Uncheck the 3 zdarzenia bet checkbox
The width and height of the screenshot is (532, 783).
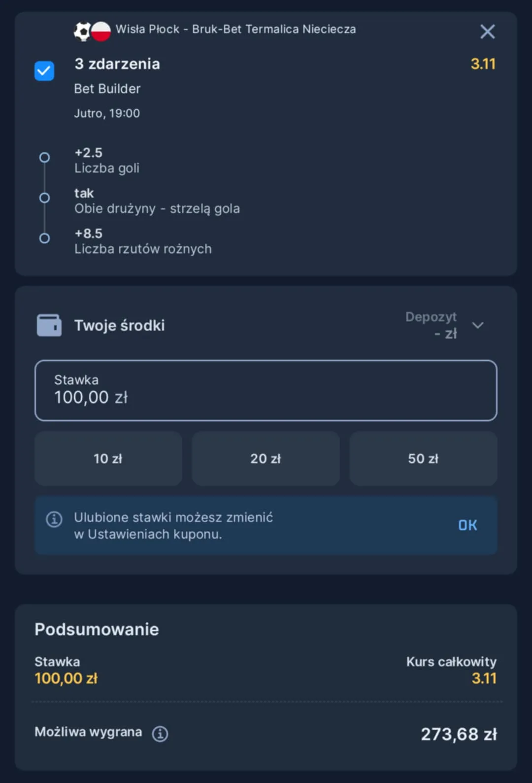pyautogui.click(x=44, y=71)
